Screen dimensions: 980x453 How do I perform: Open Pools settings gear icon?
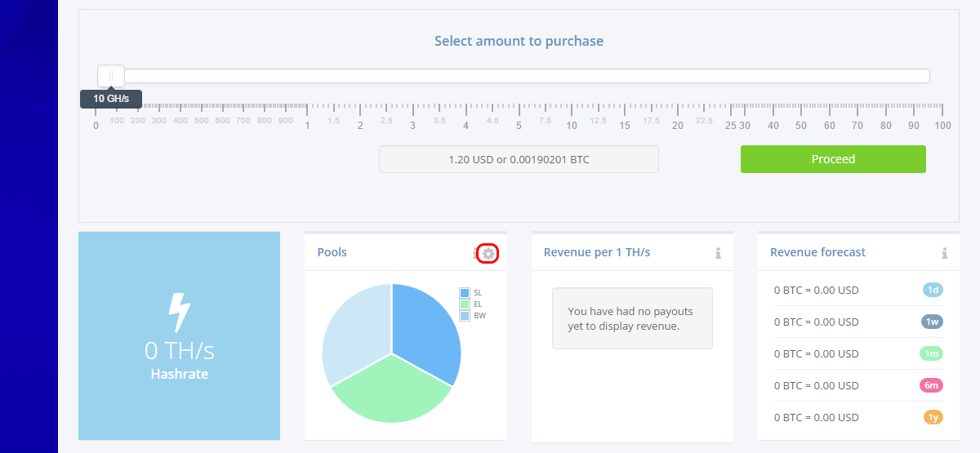(488, 254)
